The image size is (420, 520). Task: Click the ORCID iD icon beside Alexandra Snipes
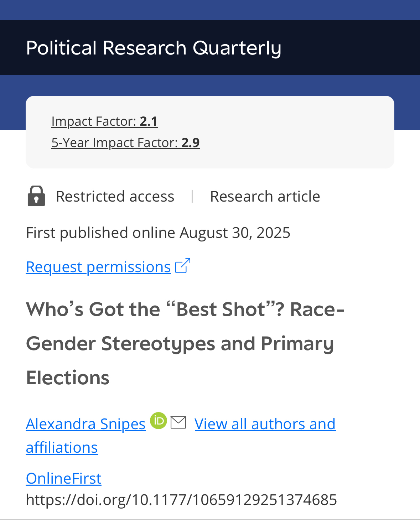[159, 421]
